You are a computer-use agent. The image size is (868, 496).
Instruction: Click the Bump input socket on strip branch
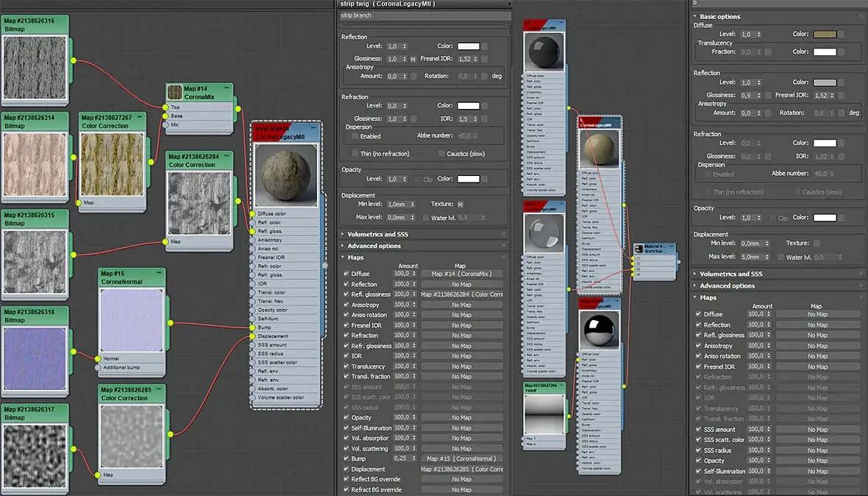point(252,327)
